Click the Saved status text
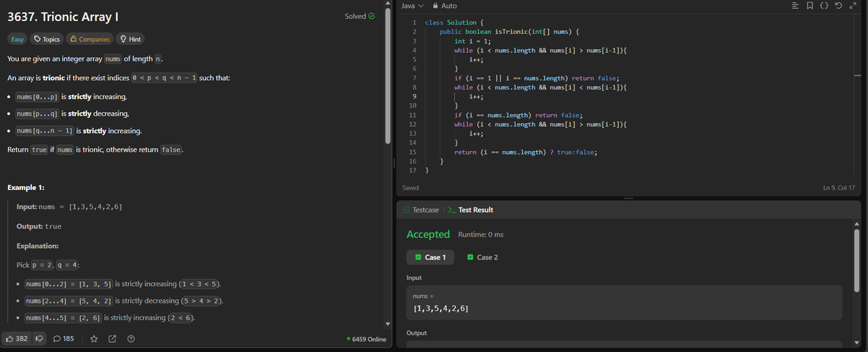Image resolution: width=868 pixels, height=352 pixels. coord(410,188)
